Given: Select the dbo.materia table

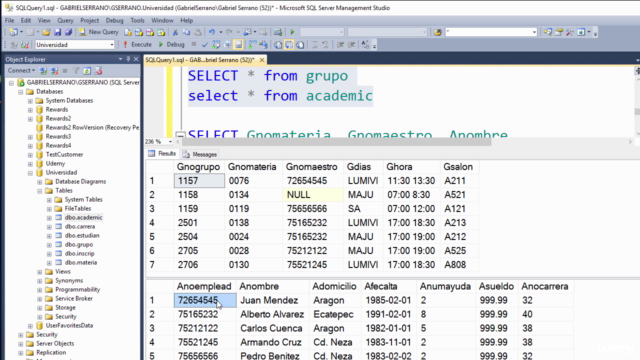Looking at the screenshot, I should 81,262.
